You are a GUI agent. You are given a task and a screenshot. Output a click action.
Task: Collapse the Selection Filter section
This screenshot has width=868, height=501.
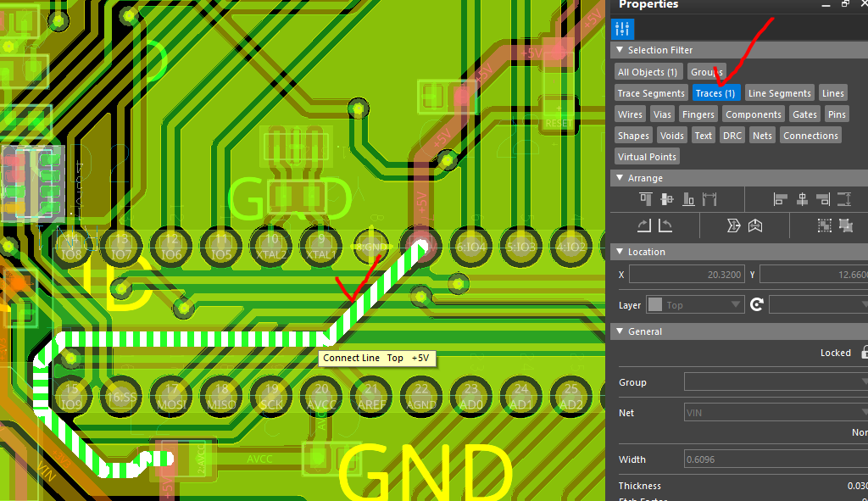coord(620,50)
